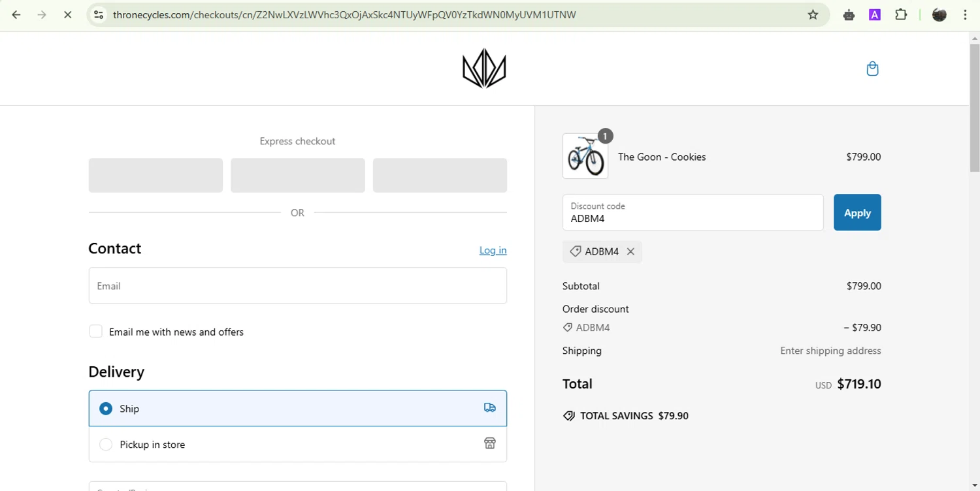Viewport: 980px width, 491px height.
Task: Open the purple A extension
Action: pyautogui.click(x=875, y=14)
